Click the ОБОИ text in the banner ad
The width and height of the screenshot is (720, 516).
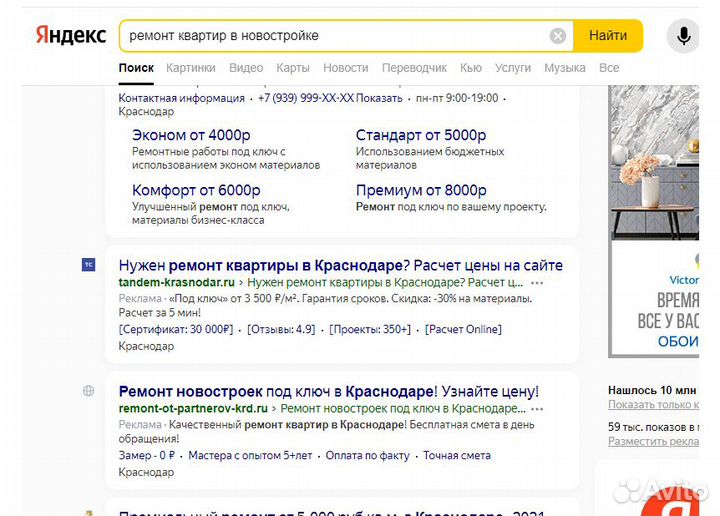point(678,342)
